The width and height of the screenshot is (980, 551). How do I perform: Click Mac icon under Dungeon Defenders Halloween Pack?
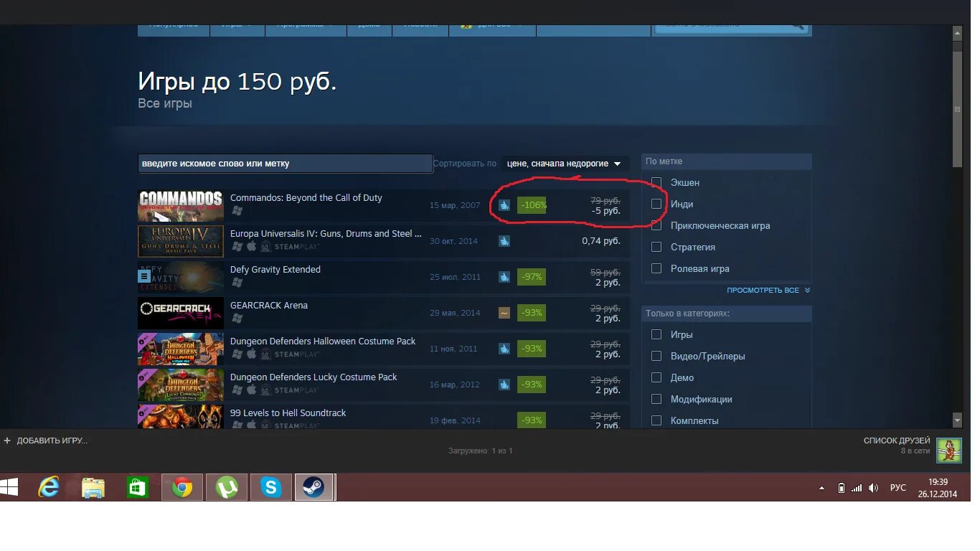[x=251, y=354]
